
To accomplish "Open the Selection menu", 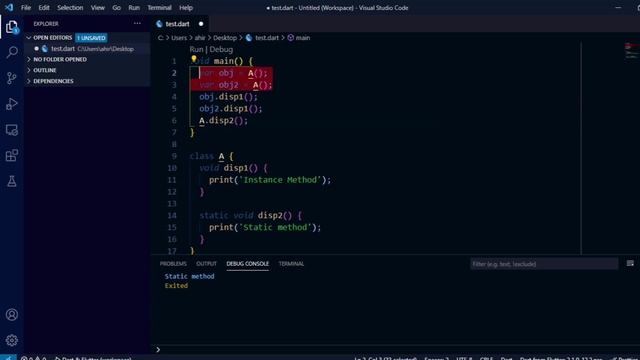I will click(x=70, y=8).
